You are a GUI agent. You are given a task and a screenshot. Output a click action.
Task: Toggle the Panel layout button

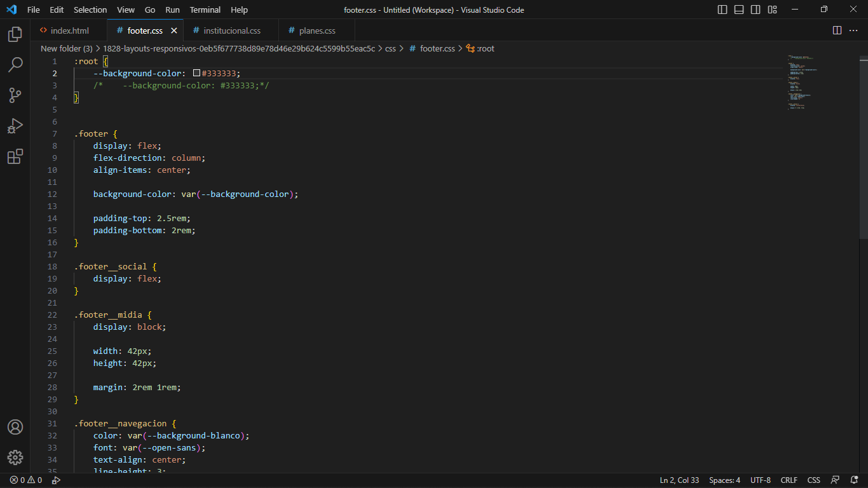pyautogui.click(x=739, y=10)
